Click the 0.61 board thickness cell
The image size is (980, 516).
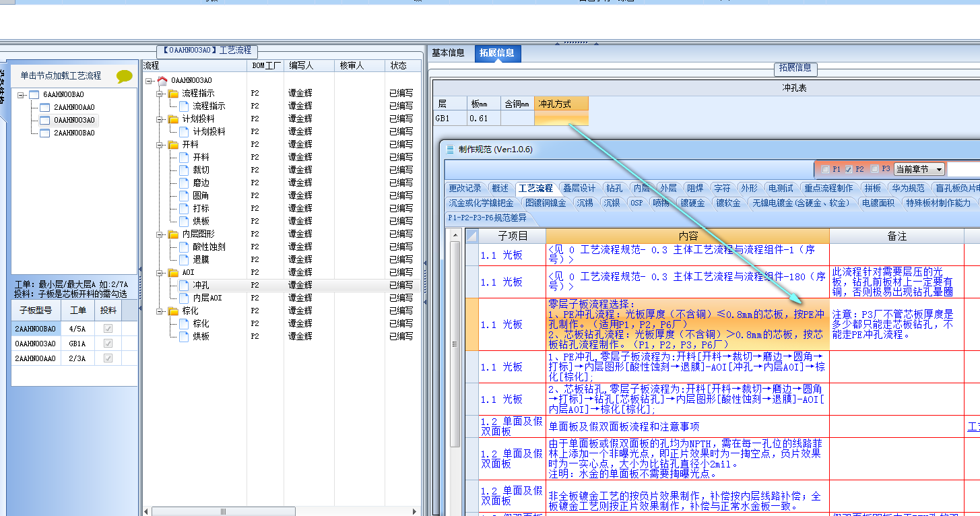[484, 119]
